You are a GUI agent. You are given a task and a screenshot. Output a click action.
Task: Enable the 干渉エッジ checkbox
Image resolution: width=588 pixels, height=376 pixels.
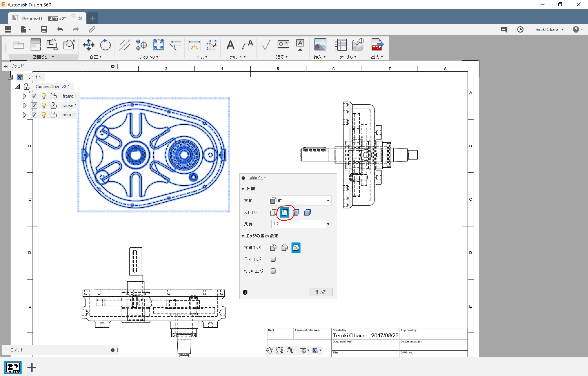[274, 259]
